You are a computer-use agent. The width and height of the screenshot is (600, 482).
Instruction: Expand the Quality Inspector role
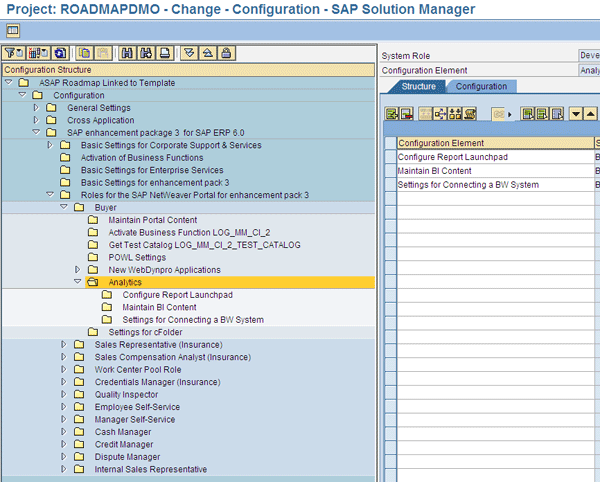pos(64,394)
